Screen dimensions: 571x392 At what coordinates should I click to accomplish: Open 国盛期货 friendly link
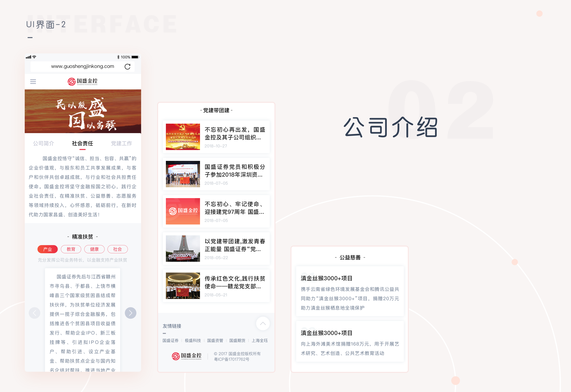tap(237, 340)
